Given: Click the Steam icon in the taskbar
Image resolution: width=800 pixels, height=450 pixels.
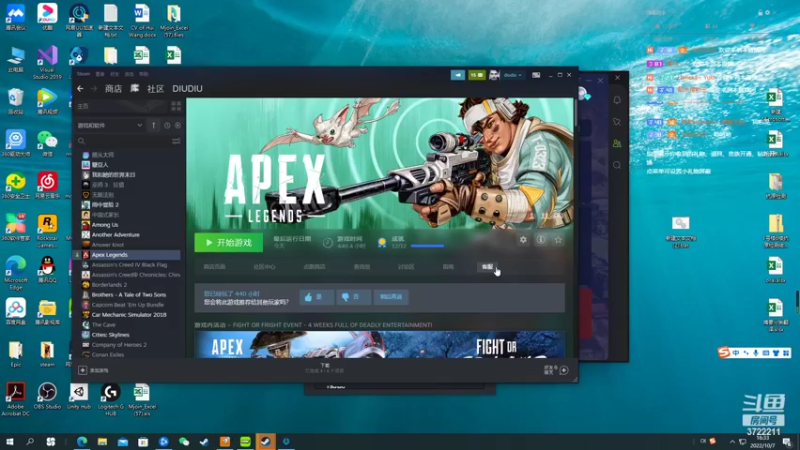Looking at the screenshot, I should [x=266, y=441].
